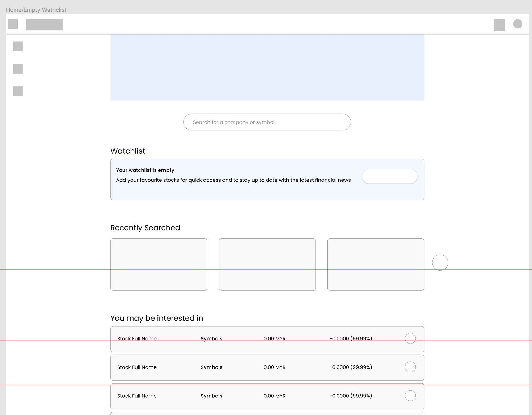Click the white pill button in empty watchlist
This screenshot has height=415, width=532.
389,176
